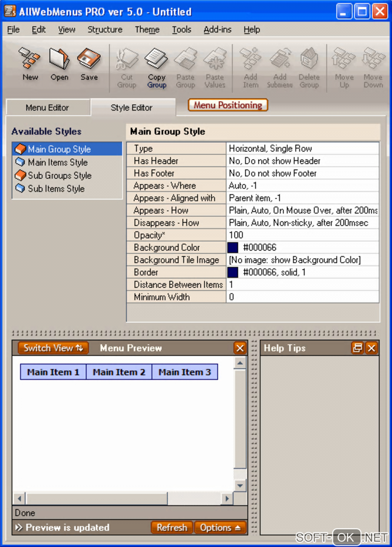
Task: Click the Delete Group toolbar icon
Action: click(x=309, y=68)
